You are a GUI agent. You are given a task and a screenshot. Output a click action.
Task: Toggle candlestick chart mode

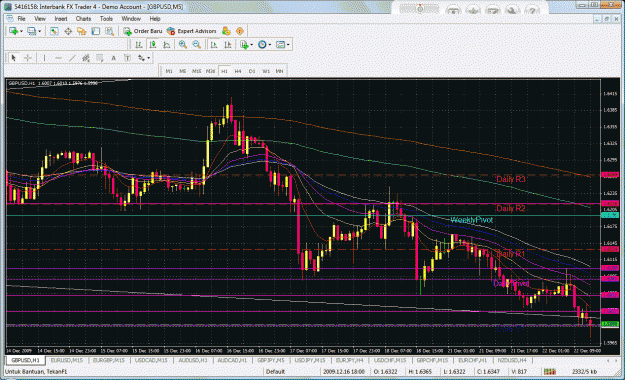coord(153,45)
